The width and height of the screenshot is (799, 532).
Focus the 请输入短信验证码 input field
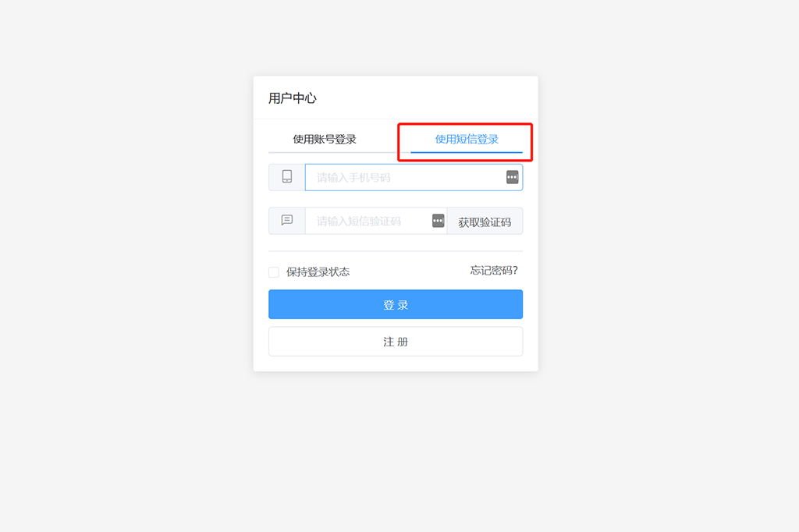pyautogui.click(x=376, y=221)
